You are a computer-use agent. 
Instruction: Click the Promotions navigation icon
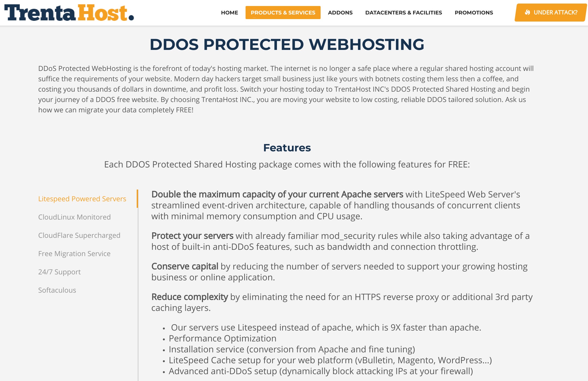[474, 13]
